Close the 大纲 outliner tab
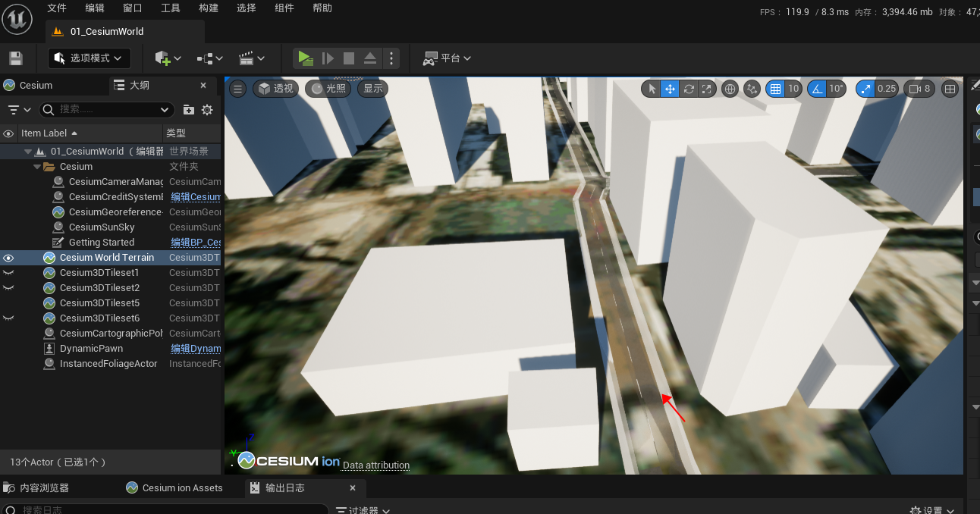Image resolution: width=980 pixels, height=514 pixels. 203,86
